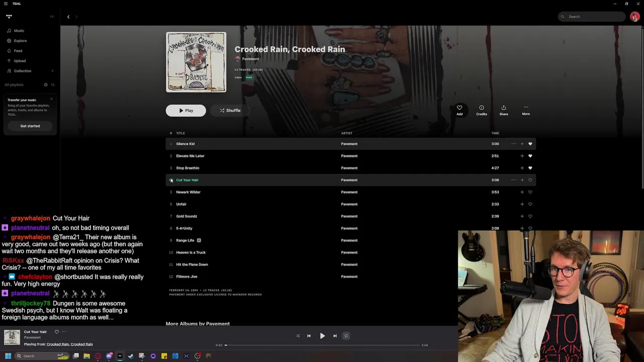
Task: Open the album More options menu
Action: [x=526, y=110]
